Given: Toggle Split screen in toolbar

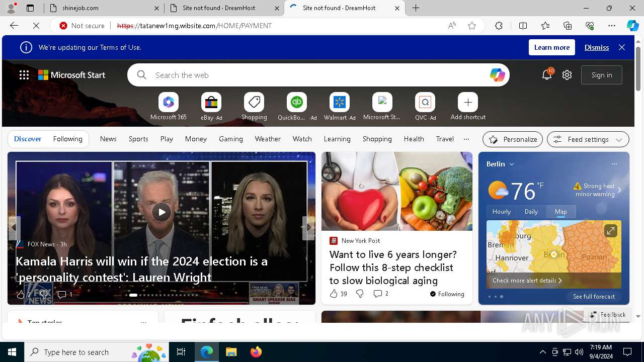Looking at the screenshot, I should point(523,26).
